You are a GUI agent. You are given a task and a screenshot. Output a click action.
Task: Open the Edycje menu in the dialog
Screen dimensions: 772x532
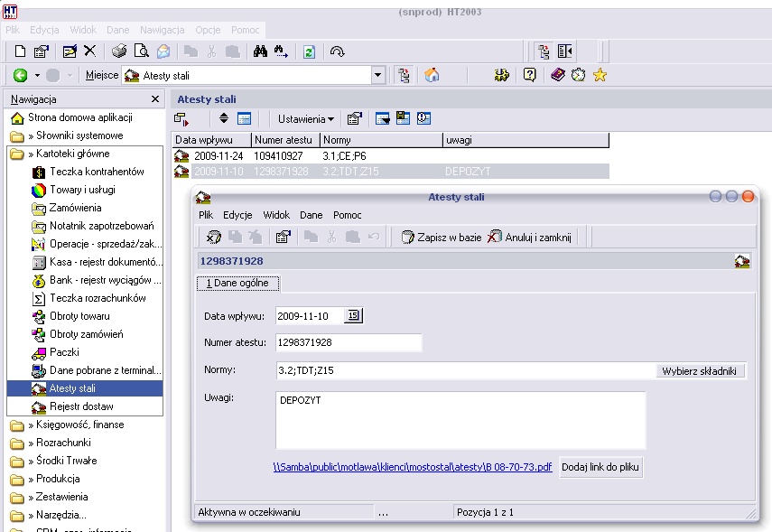[237, 215]
